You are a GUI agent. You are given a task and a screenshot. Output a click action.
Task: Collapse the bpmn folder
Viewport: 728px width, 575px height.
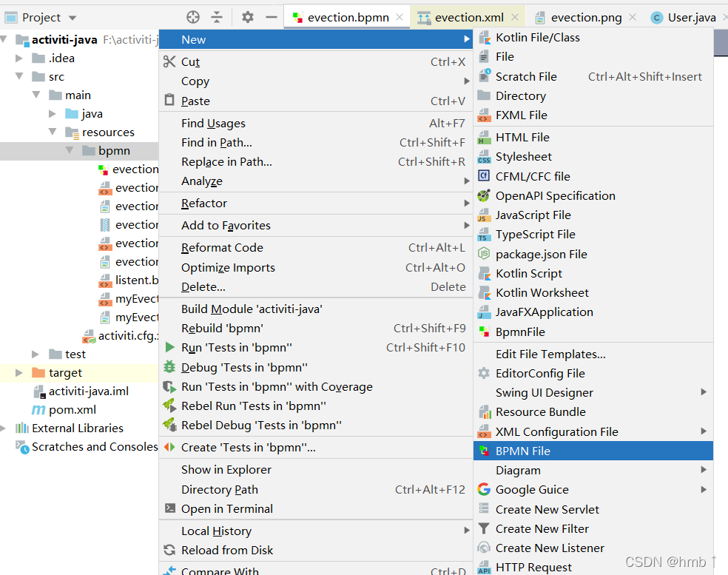(70, 150)
